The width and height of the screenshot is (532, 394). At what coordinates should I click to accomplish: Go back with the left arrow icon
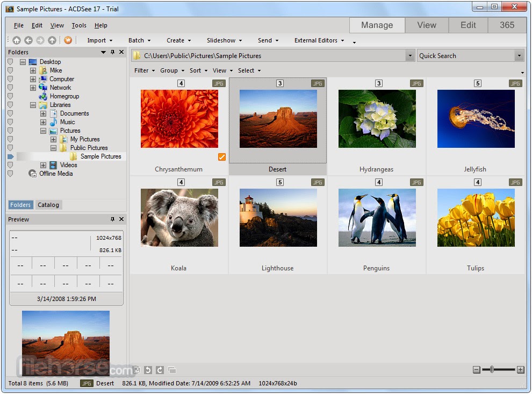(28, 40)
